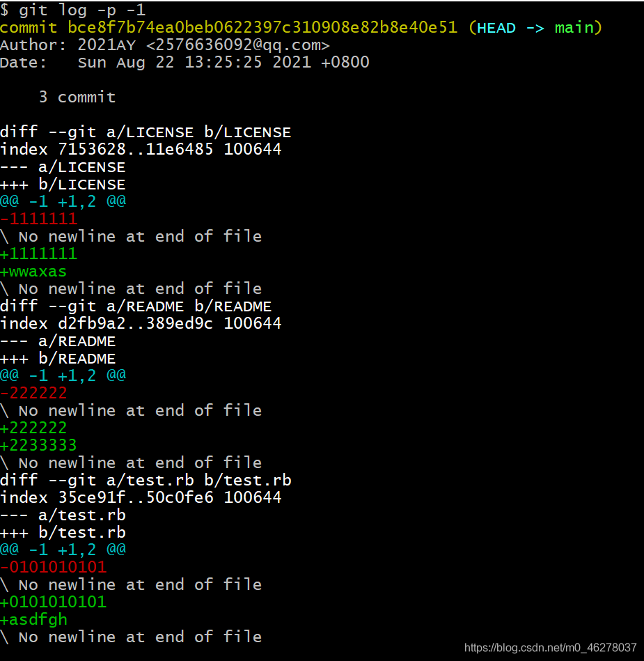Click the 'HEAD -> main' branch reference
The height and width of the screenshot is (661, 644).
[535, 28]
